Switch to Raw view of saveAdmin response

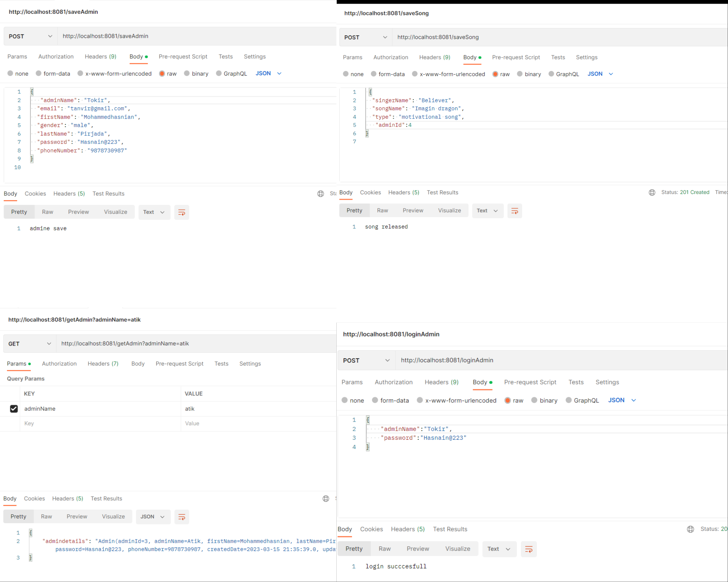click(47, 212)
